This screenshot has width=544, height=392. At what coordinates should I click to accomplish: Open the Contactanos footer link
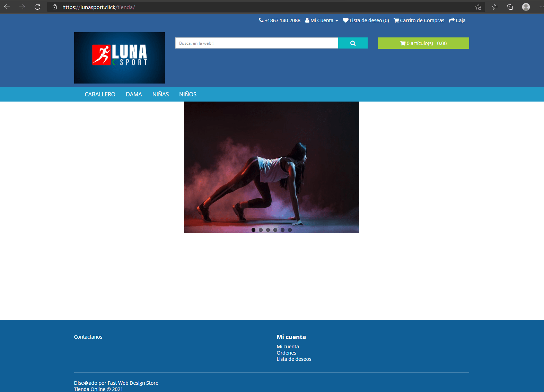point(88,337)
